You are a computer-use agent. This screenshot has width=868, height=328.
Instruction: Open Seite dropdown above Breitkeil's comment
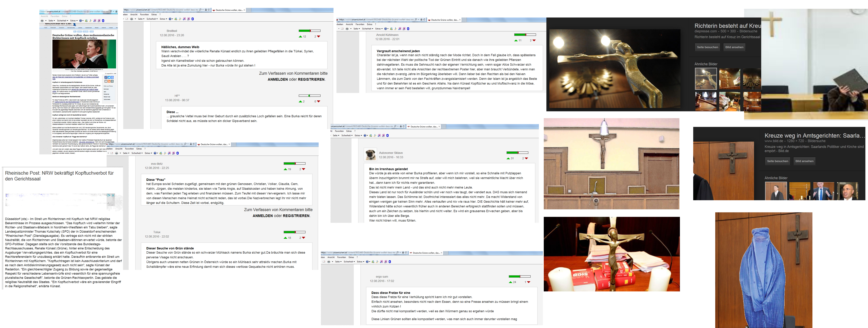coord(141,19)
